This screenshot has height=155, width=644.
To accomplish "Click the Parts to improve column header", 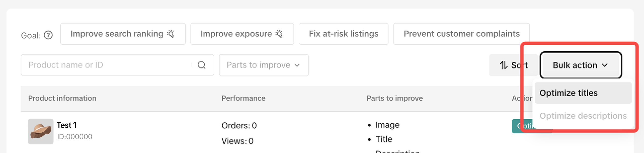I will click(394, 98).
